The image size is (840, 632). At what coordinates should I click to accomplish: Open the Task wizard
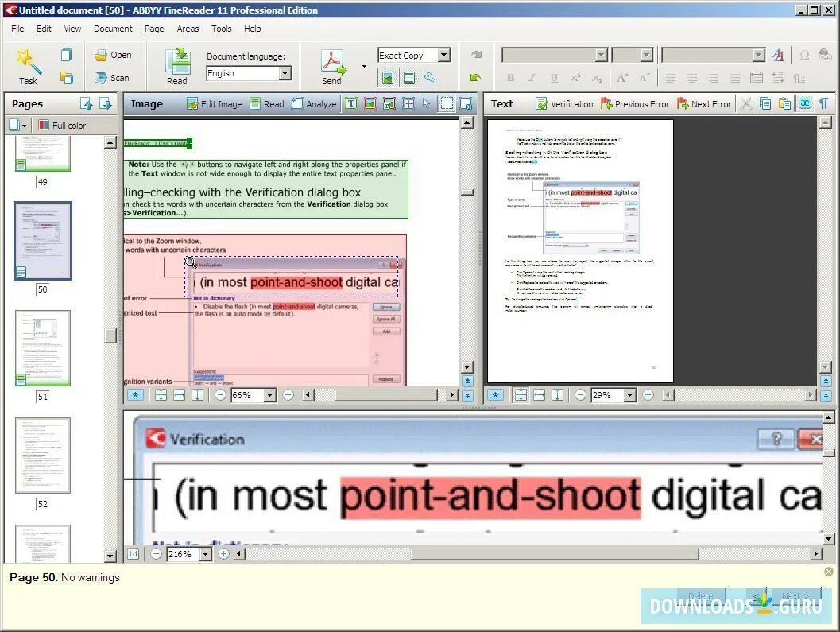pyautogui.click(x=29, y=68)
